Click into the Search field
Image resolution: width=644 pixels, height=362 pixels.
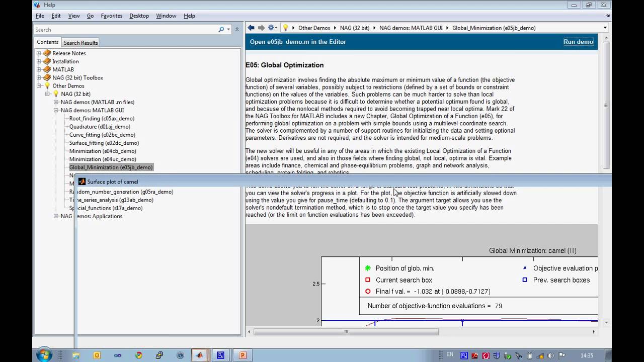[x=125, y=30]
